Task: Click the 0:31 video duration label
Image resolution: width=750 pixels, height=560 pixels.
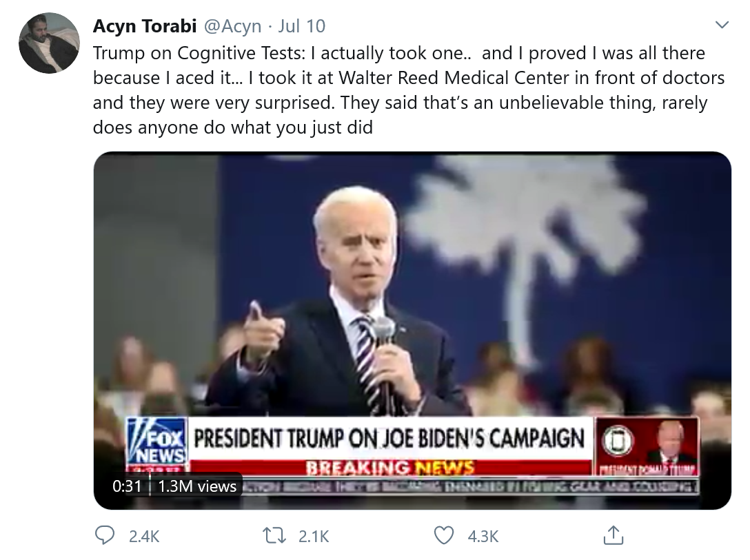Action: (127, 486)
